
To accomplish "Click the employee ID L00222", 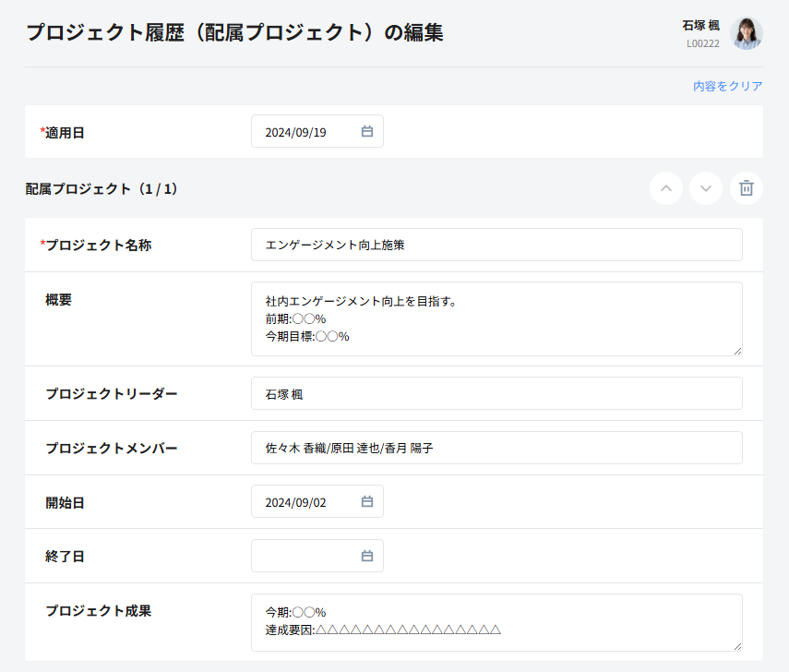I will point(702,43).
